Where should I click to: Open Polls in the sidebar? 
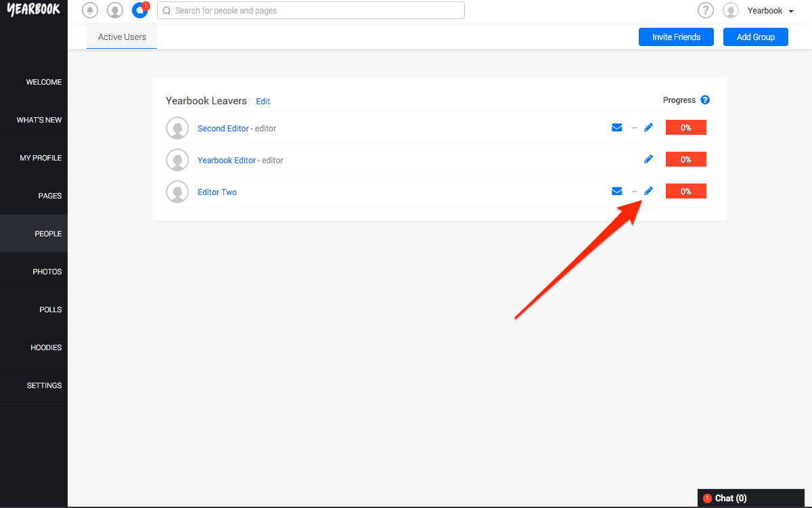coord(34,310)
